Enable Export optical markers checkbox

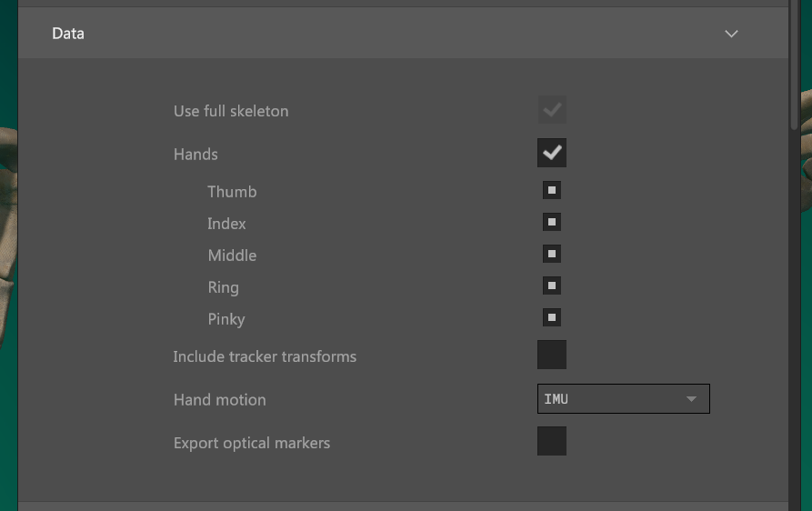coord(552,442)
